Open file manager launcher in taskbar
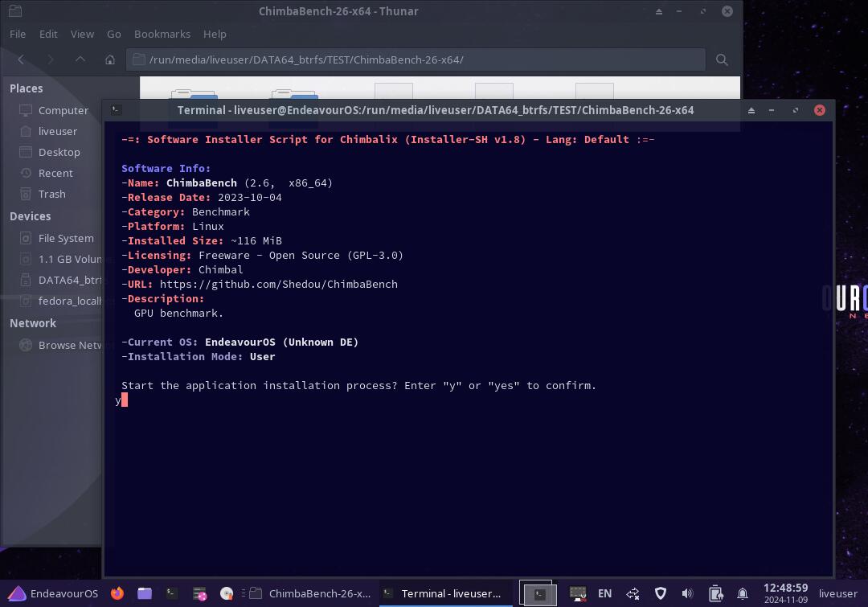Viewport: 868px width, 607px height. [145, 593]
